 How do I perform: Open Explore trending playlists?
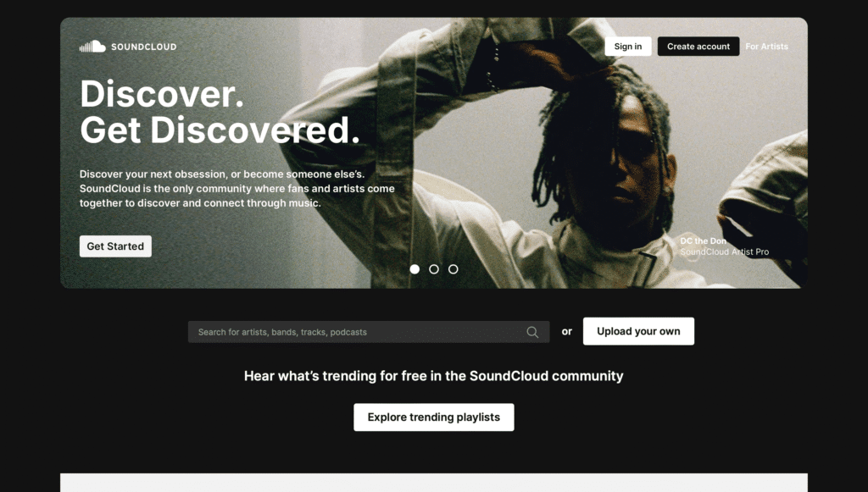(x=433, y=417)
